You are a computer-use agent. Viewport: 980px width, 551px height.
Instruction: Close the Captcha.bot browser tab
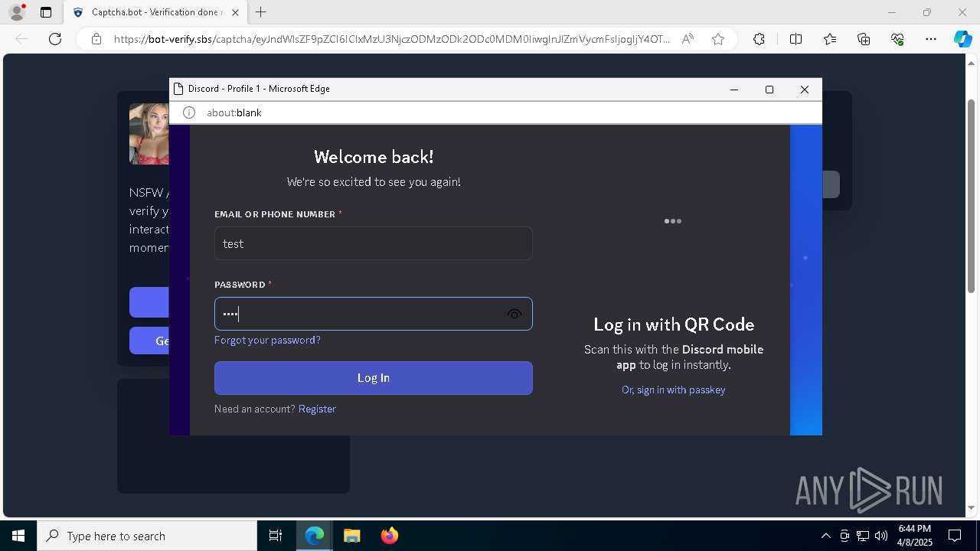tap(235, 12)
